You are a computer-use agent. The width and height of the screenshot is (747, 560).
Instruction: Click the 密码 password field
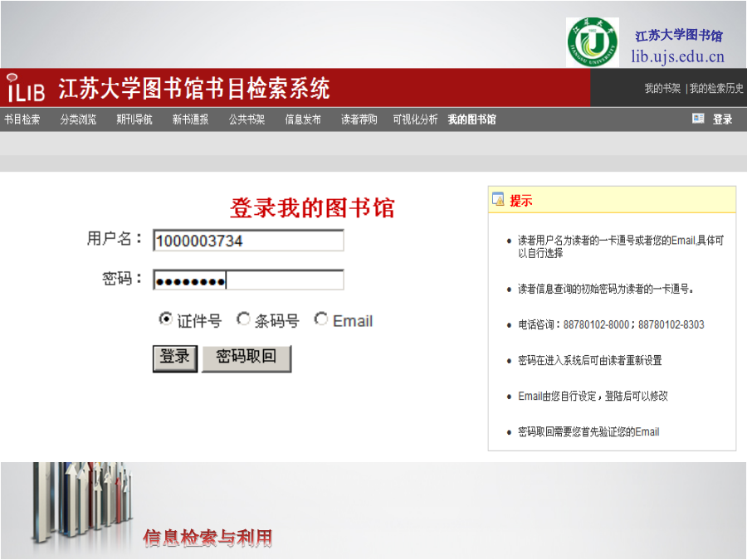coord(248,280)
